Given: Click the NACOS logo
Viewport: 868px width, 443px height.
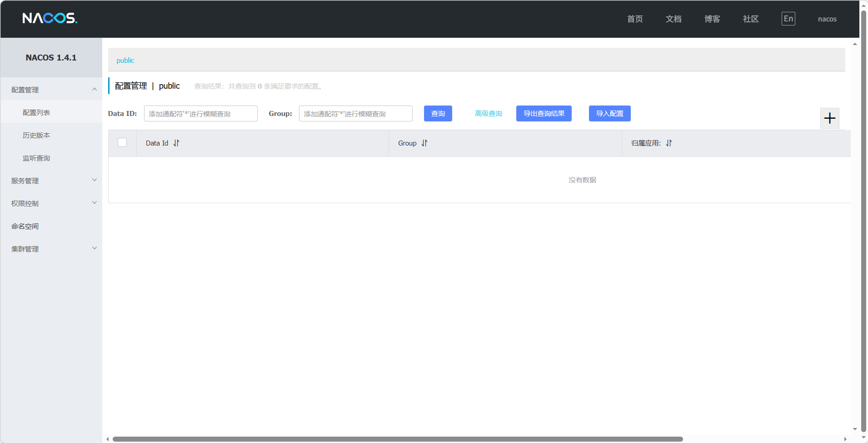Looking at the screenshot, I should click(x=50, y=18).
